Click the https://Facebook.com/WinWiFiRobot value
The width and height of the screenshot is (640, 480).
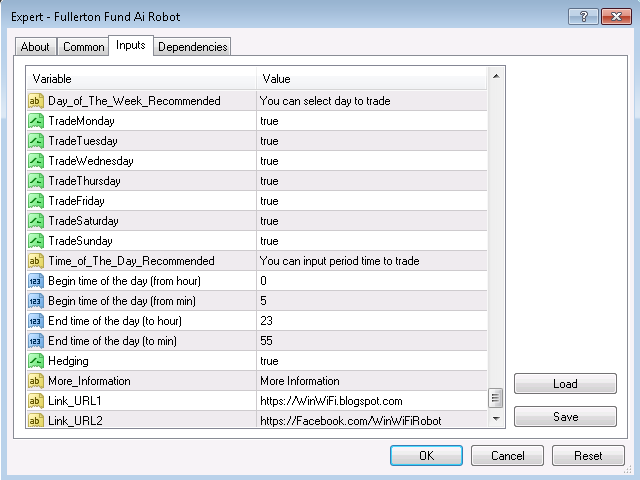click(x=351, y=421)
